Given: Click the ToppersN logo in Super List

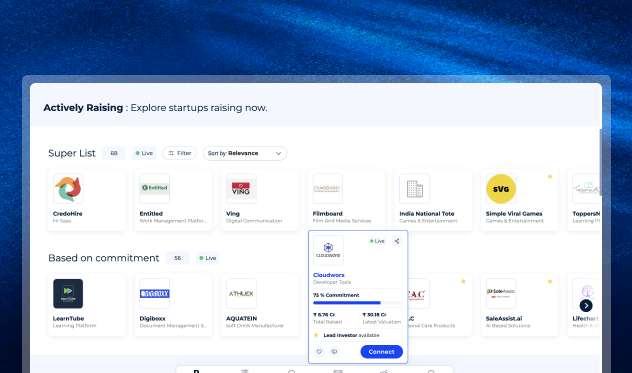Looking at the screenshot, I should [x=587, y=189].
